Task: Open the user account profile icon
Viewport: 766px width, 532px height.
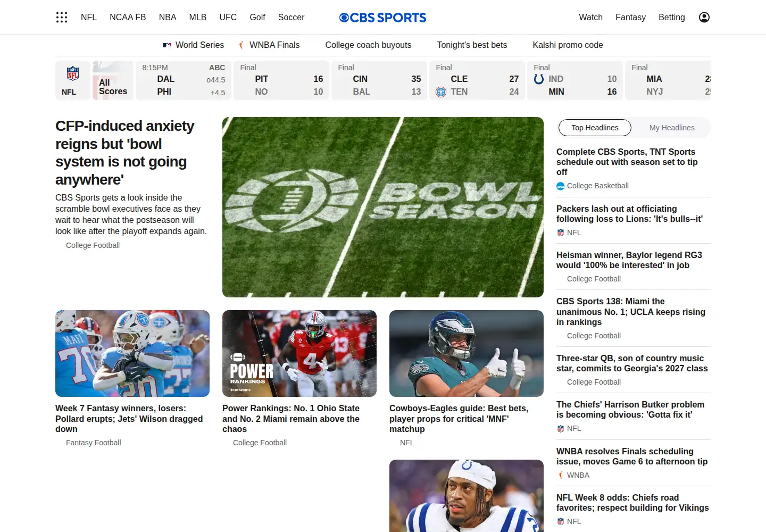Action: point(704,17)
